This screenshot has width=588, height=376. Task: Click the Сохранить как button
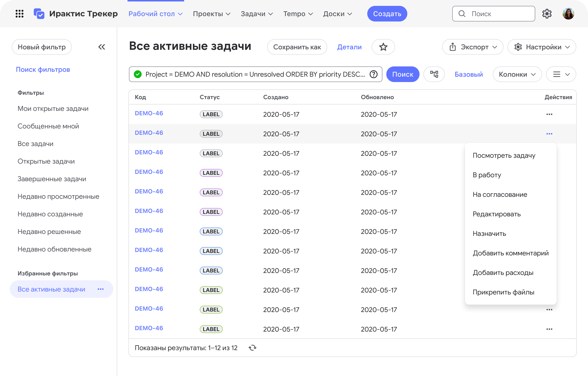pyautogui.click(x=297, y=47)
